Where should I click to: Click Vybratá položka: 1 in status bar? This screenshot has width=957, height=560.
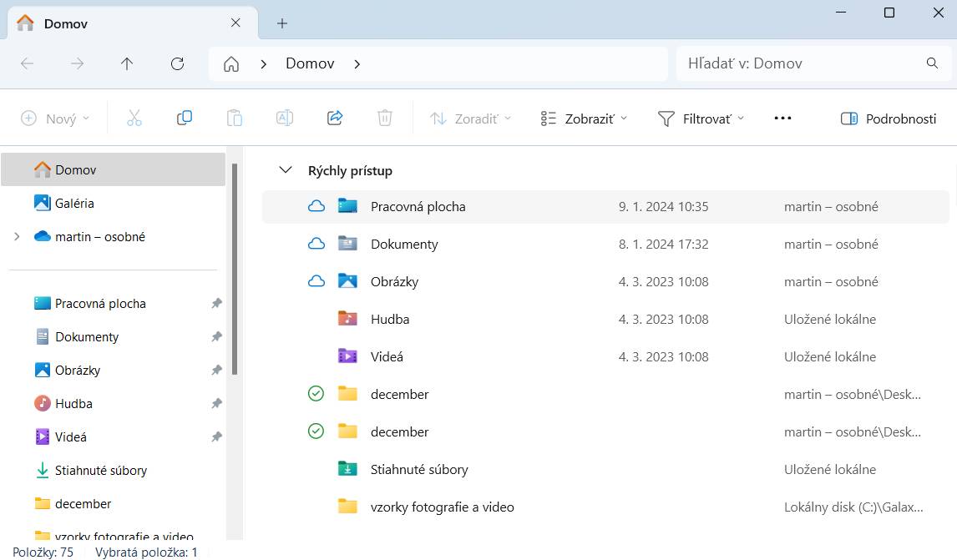(x=146, y=552)
